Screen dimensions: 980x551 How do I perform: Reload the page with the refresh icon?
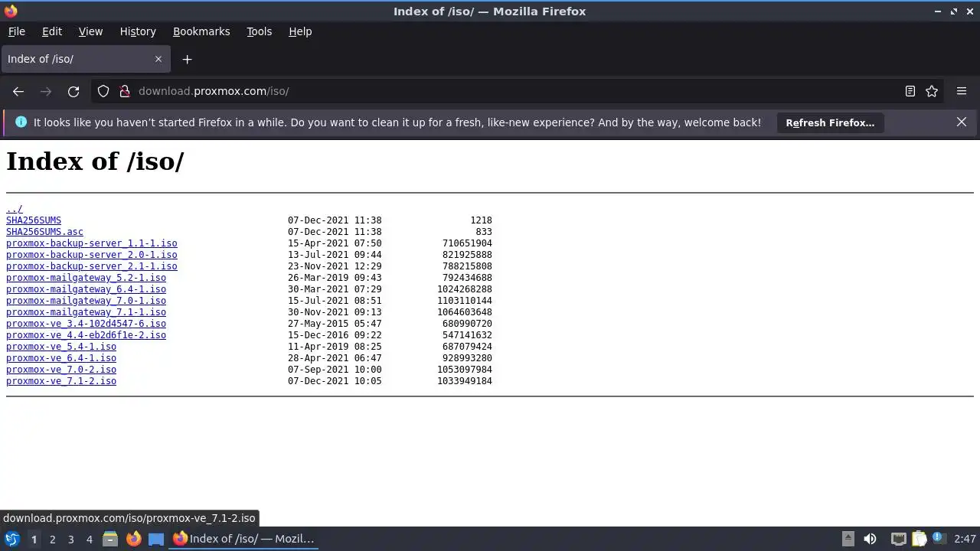point(73,91)
